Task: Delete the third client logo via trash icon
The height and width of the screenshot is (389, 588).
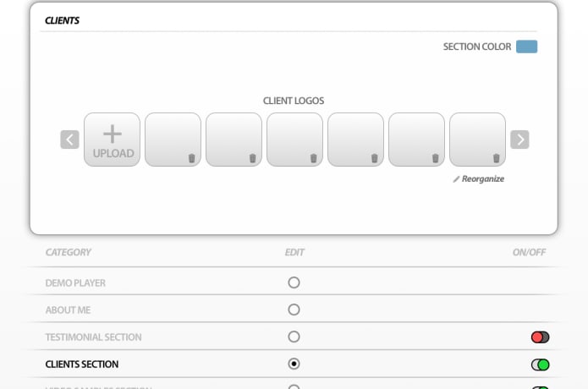Action: (x=313, y=158)
